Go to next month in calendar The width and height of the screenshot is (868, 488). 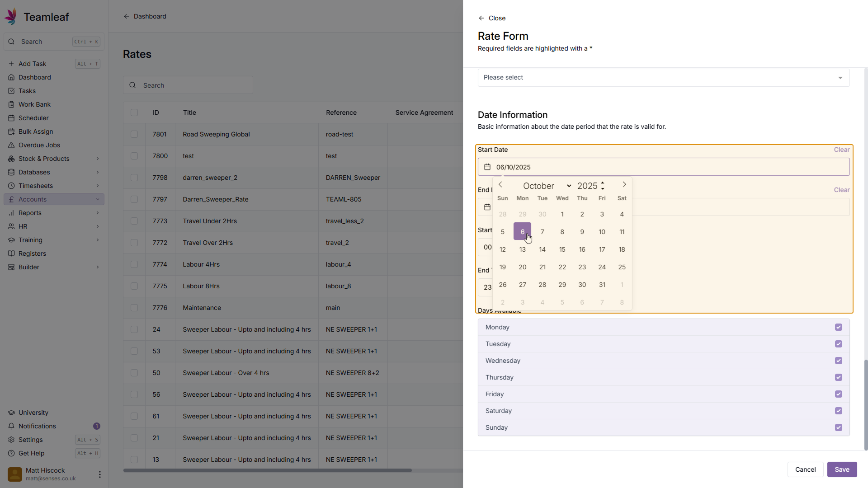click(624, 184)
